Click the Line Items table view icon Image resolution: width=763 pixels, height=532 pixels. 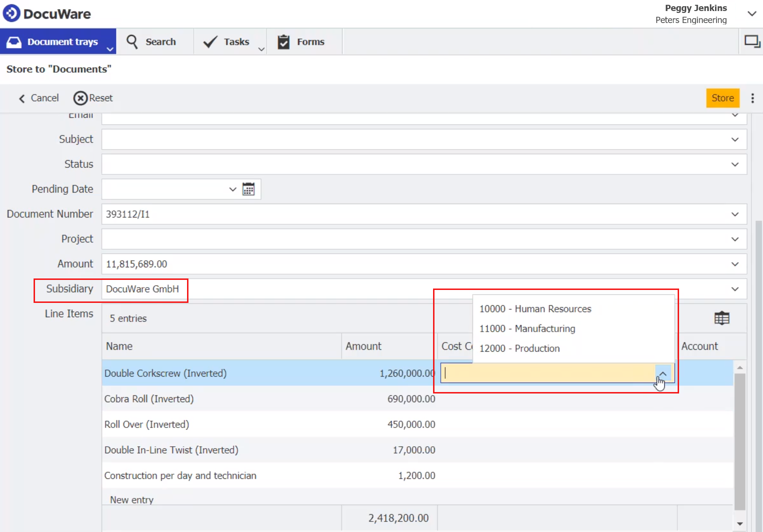[x=721, y=318]
